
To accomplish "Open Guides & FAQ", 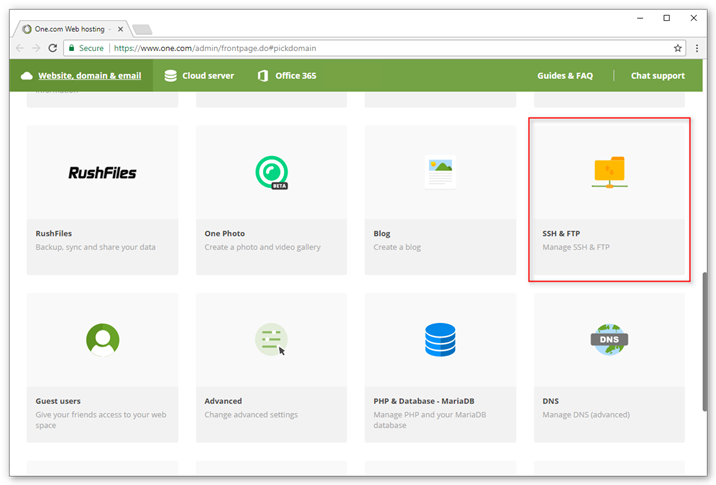I will click(565, 76).
